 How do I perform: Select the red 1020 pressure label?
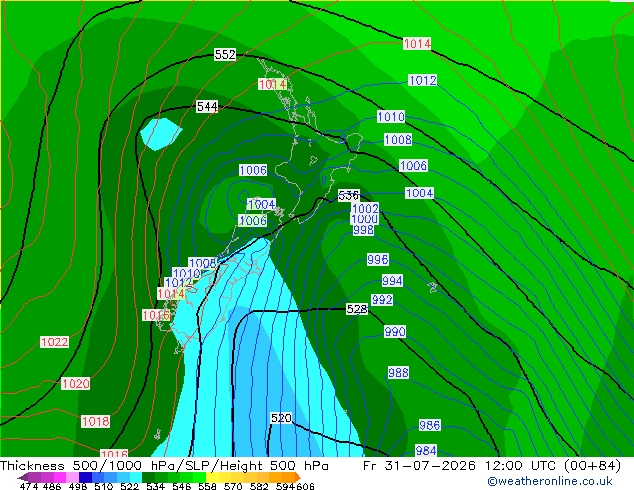[x=76, y=383]
